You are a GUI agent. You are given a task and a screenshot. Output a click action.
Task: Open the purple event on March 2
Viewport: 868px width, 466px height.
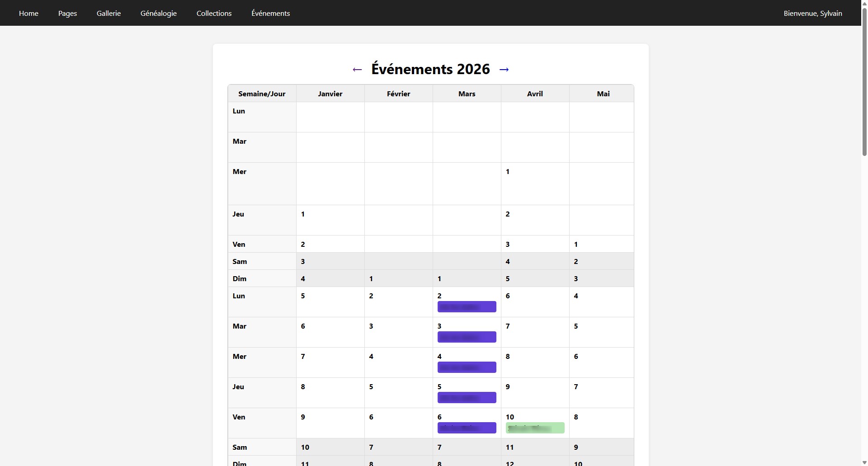(467, 306)
